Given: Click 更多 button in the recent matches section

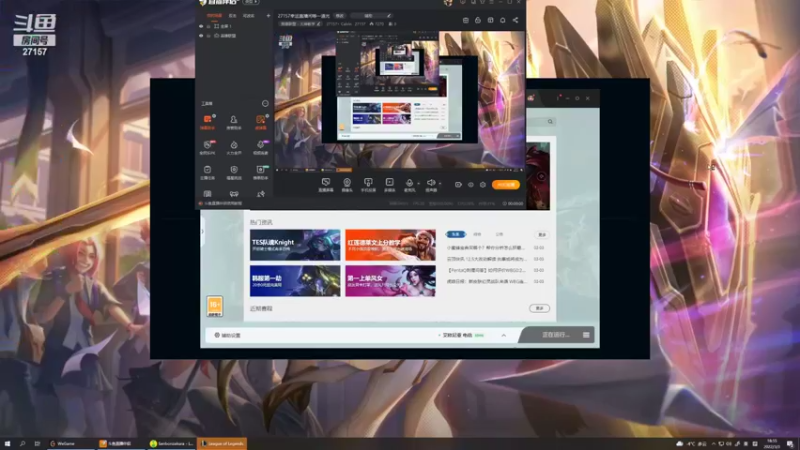Looking at the screenshot, I should pyautogui.click(x=539, y=308).
